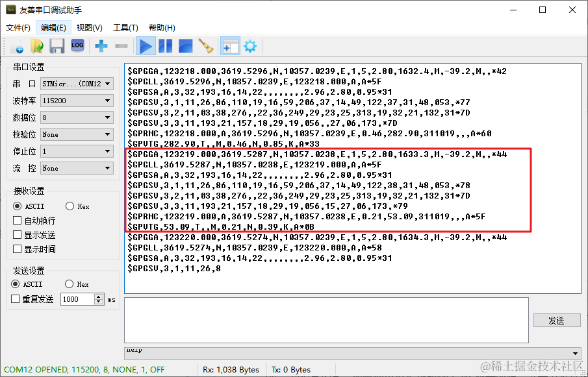Click the 1000 ms interval input field

pyautogui.click(x=77, y=299)
